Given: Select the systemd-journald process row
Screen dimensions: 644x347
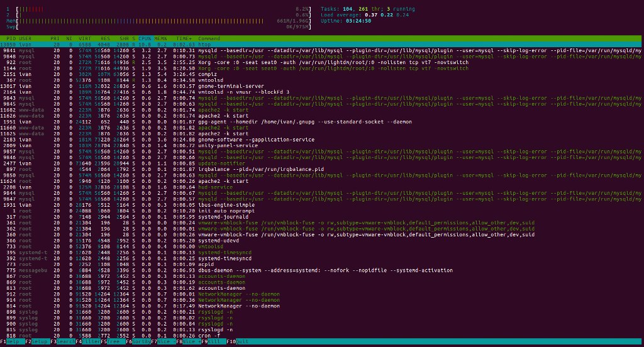Looking at the screenshot, I should [x=322, y=217].
